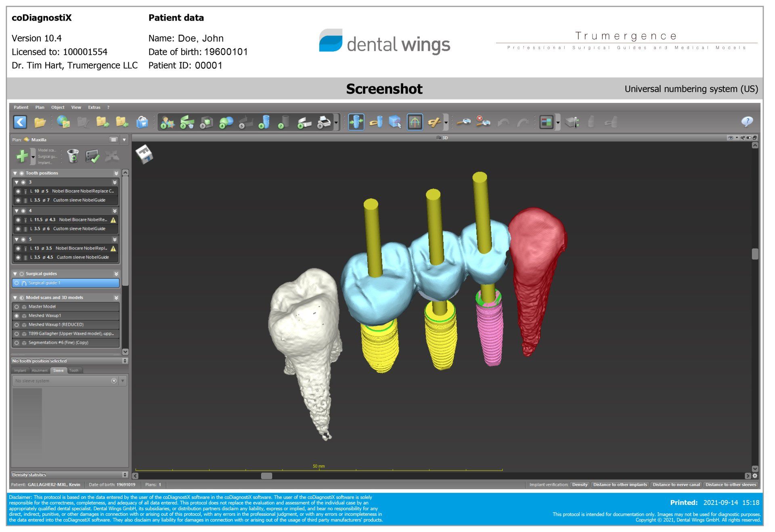This screenshot has height=532, width=775.
Task: Open help via the question mark icon
Action: [x=747, y=121]
